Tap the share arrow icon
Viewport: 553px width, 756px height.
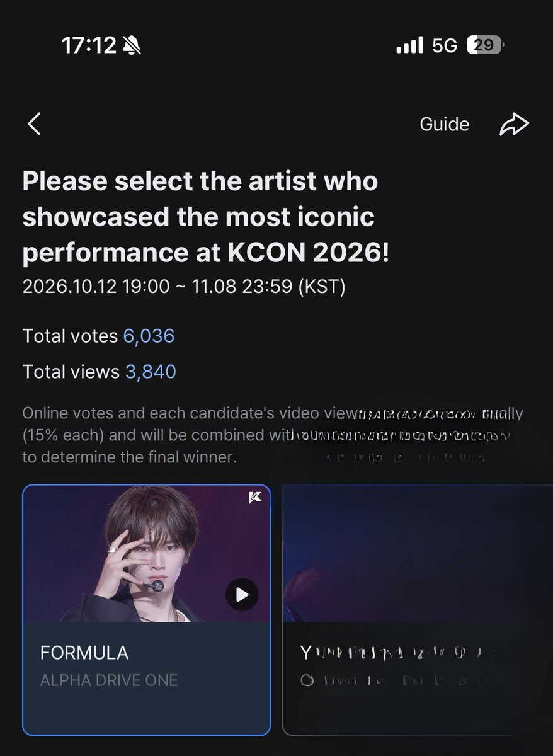click(x=514, y=124)
